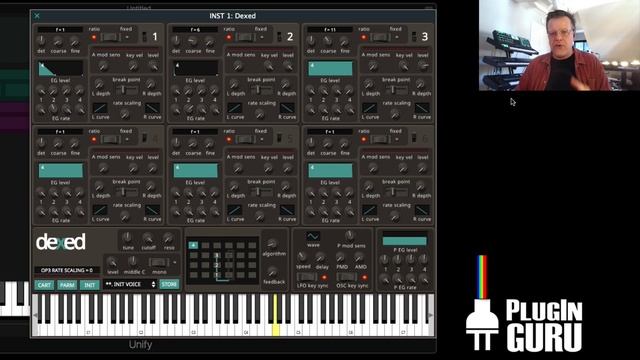This screenshot has width=640, height=360.
Task: Click operator 2 f=6 frequency readout
Action: coord(195,29)
